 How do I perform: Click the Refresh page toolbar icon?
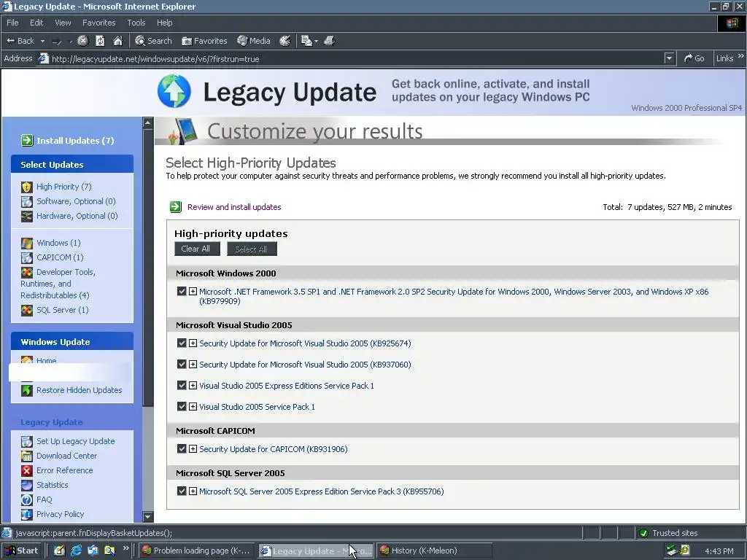click(100, 41)
